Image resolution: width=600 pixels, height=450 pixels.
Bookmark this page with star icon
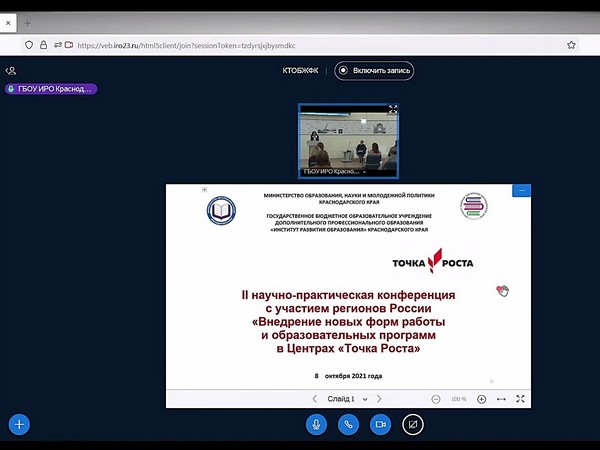(571, 45)
